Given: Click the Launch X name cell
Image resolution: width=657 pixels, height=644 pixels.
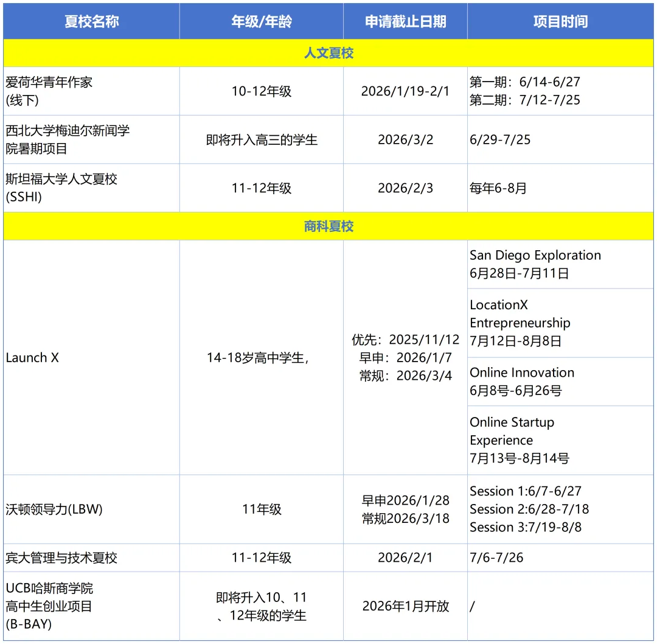Looking at the screenshot, I should point(91,358).
